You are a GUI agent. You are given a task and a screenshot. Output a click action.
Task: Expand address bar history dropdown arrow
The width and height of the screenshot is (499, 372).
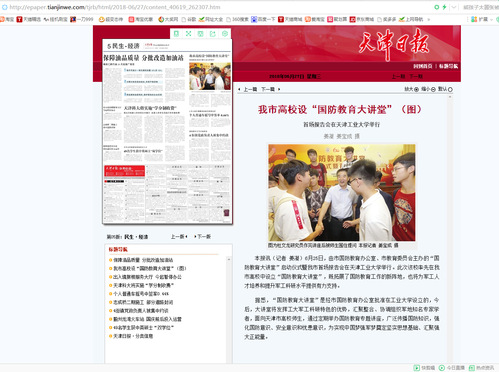454,7
